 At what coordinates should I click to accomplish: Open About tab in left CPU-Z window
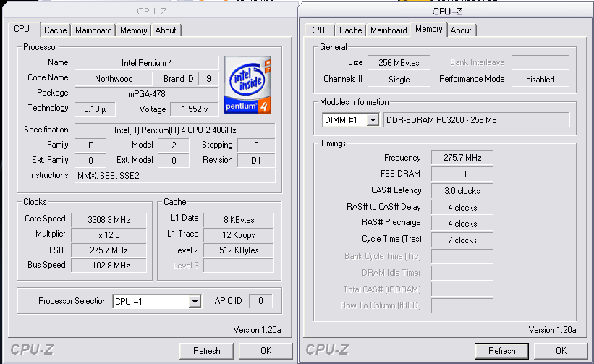click(166, 30)
